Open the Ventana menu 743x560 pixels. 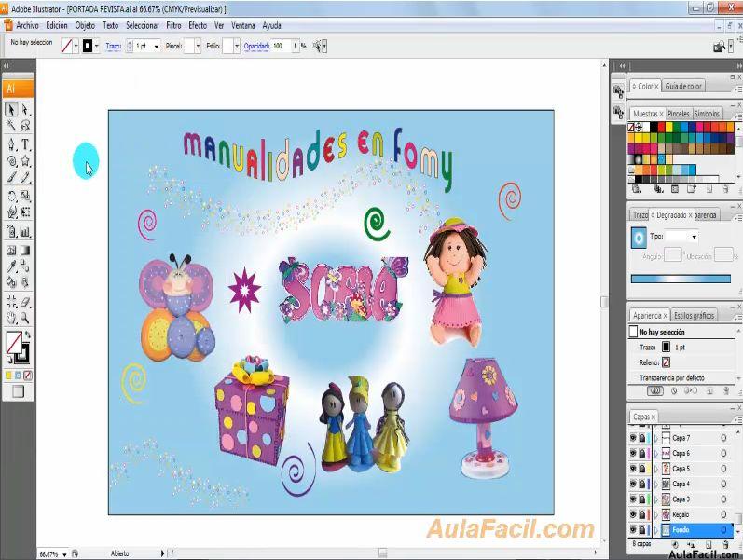(x=243, y=25)
